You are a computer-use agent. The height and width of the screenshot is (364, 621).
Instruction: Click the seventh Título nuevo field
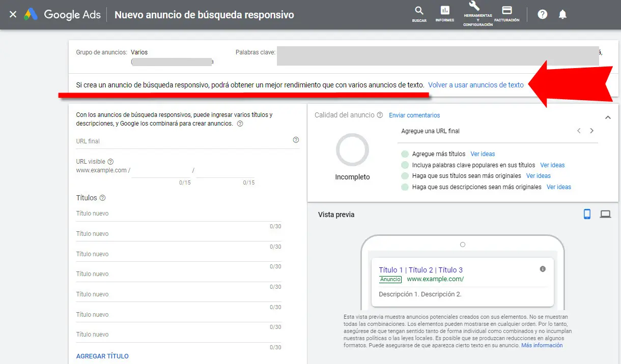(x=179, y=335)
